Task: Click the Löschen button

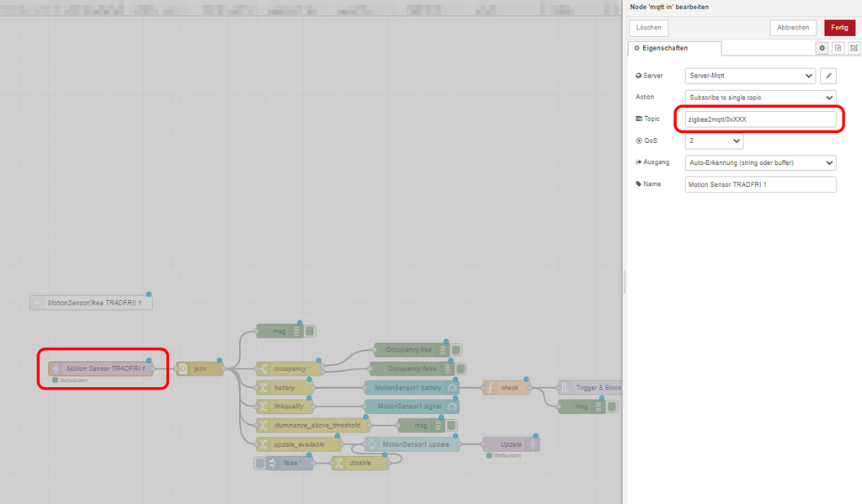Action: 649,28
